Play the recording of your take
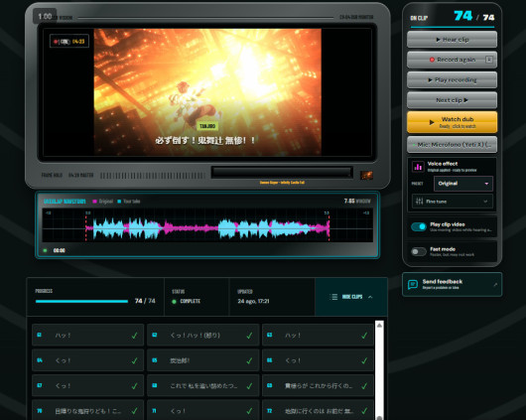This screenshot has width=526, height=420. [x=452, y=79]
